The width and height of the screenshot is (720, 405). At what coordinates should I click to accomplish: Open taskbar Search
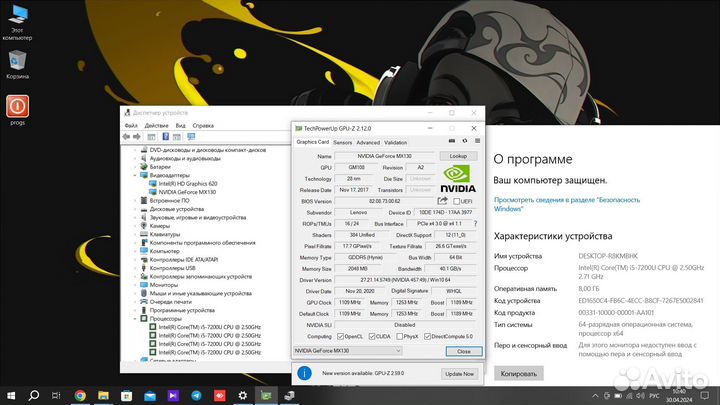click(x=34, y=395)
